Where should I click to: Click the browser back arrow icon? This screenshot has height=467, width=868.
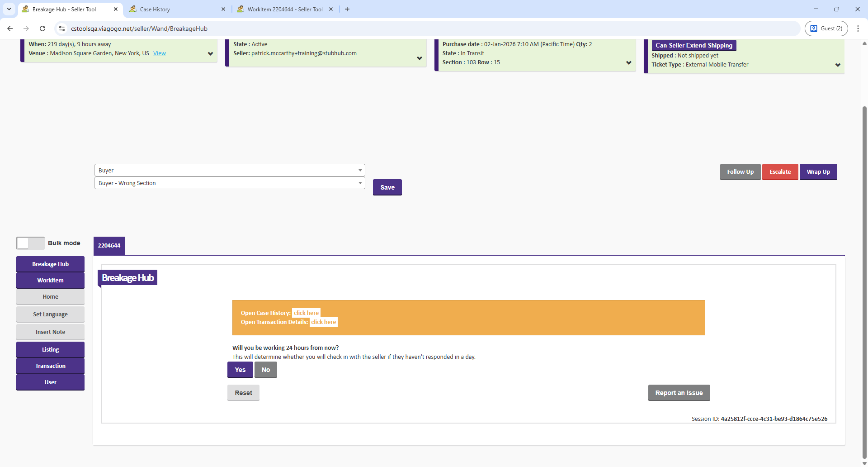[10, 29]
